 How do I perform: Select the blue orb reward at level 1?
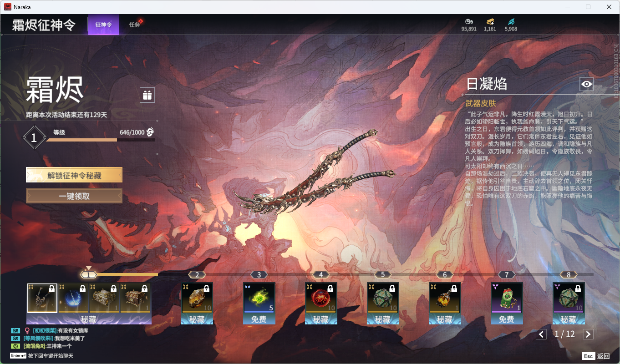click(x=73, y=298)
